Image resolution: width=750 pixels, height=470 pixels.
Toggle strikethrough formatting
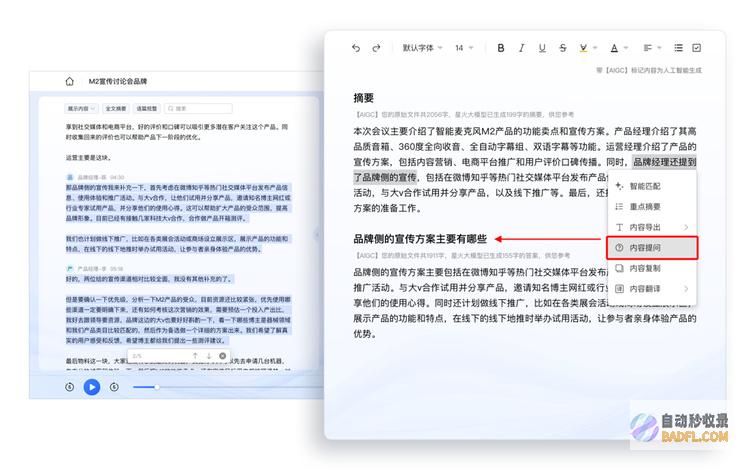(562, 48)
